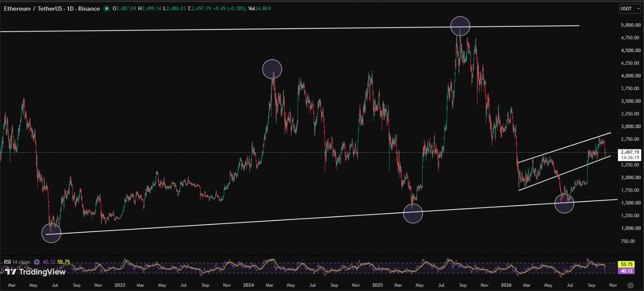
Task: Select the circle drawing at the 2025 low
Action: (413, 213)
